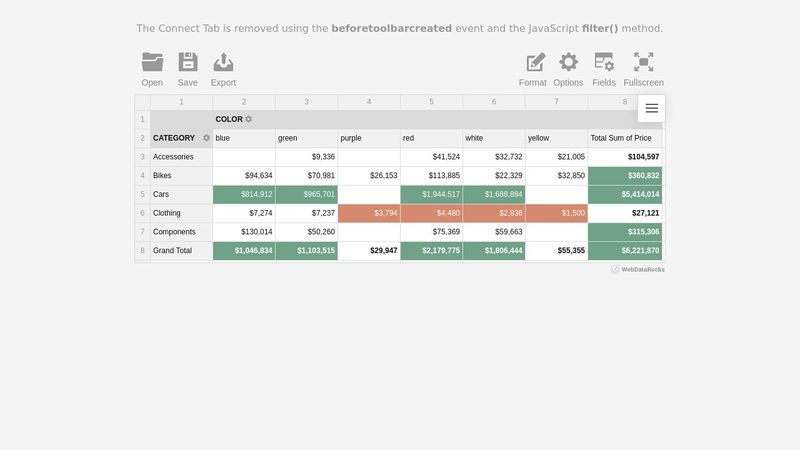Select the Clothing row label
The image size is (800, 450).
181,213
